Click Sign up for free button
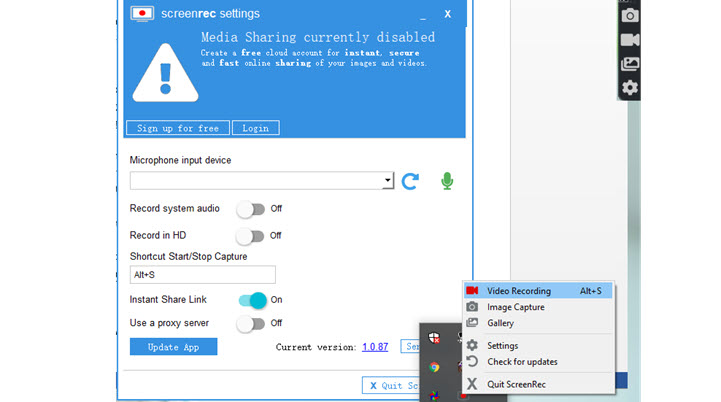721x402 pixels. click(x=178, y=128)
